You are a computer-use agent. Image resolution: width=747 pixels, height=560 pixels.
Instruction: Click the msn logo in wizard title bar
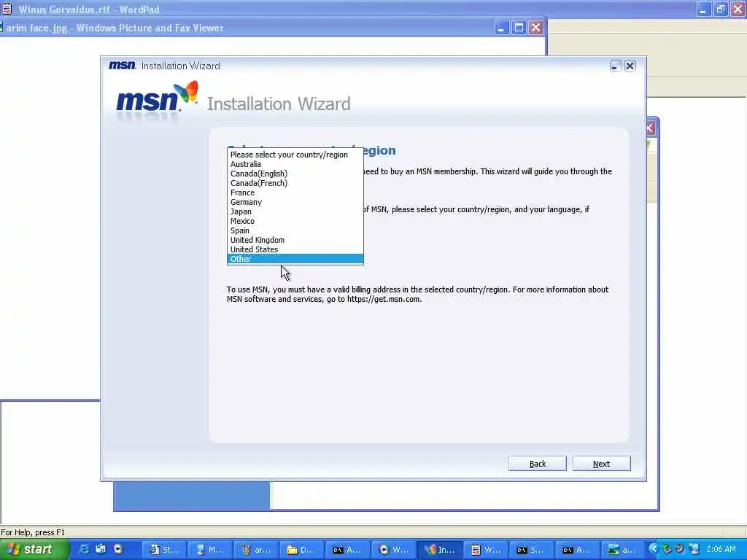click(122, 65)
